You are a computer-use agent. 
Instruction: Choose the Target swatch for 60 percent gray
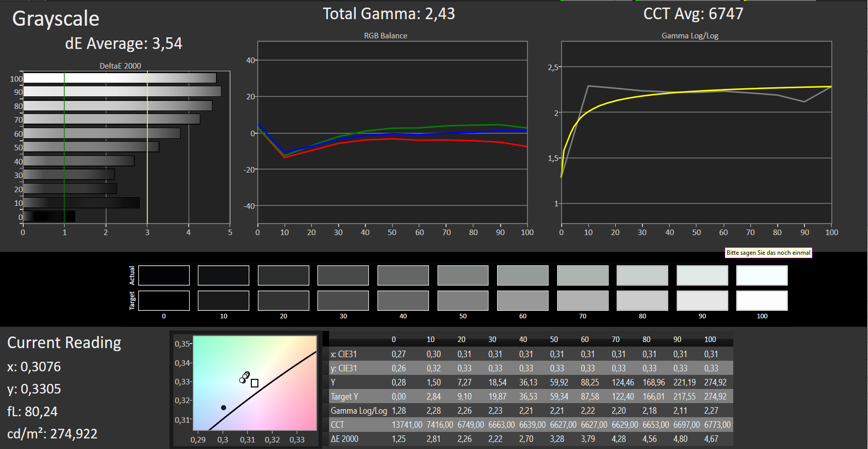(x=523, y=301)
